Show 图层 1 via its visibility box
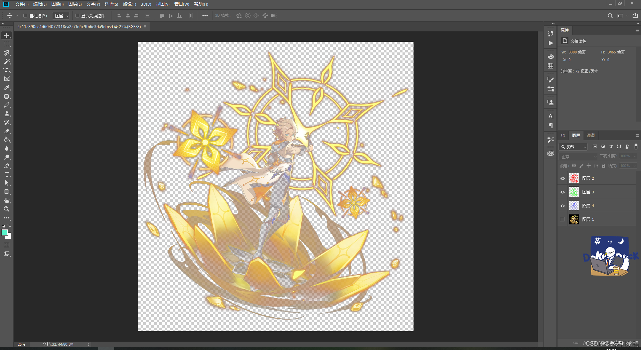 (562, 219)
